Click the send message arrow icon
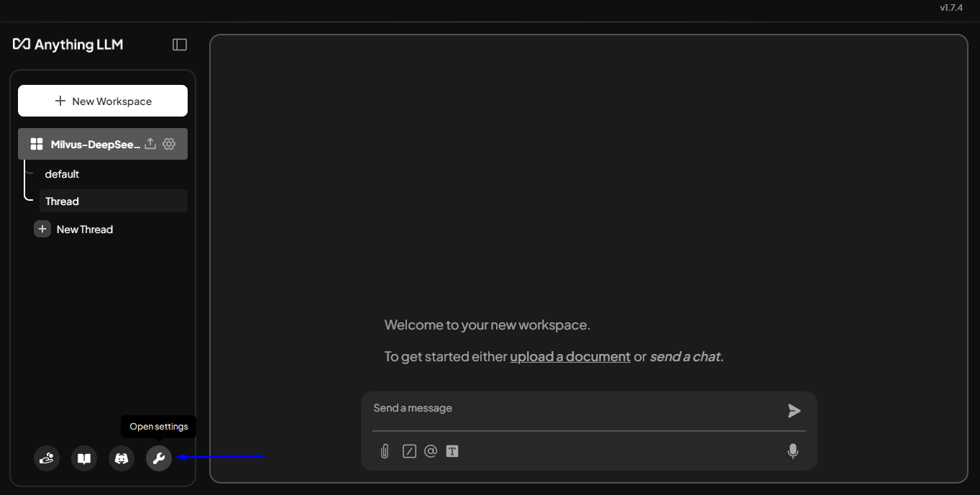The width and height of the screenshot is (980, 495). (x=794, y=411)
